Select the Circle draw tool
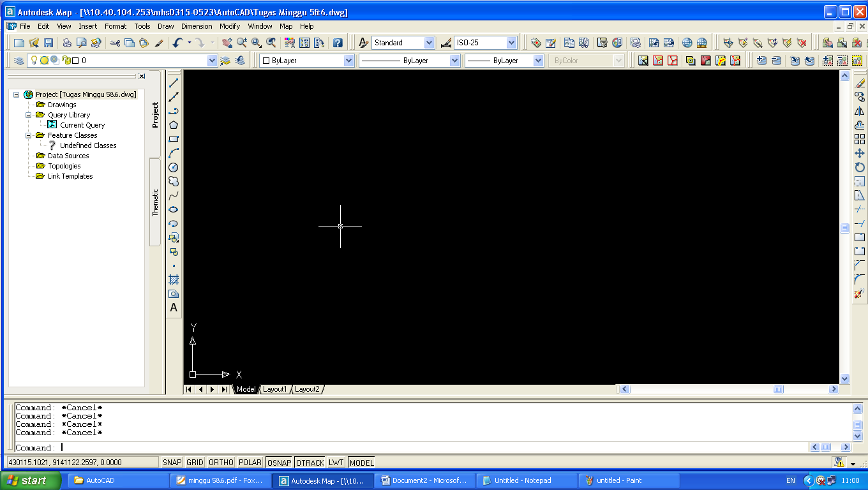The width and height of the screenshot is (868, 490). click(174, 167)
